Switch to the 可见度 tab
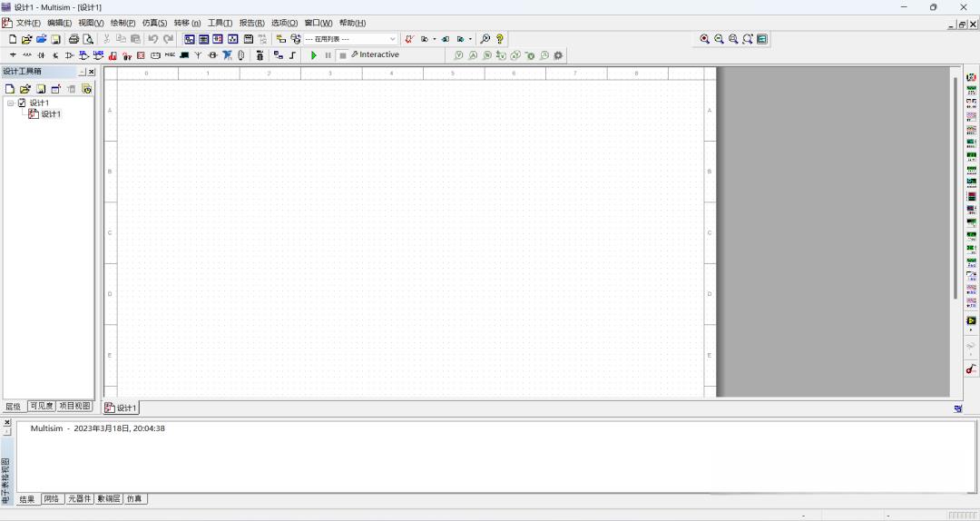 (41, 406)
